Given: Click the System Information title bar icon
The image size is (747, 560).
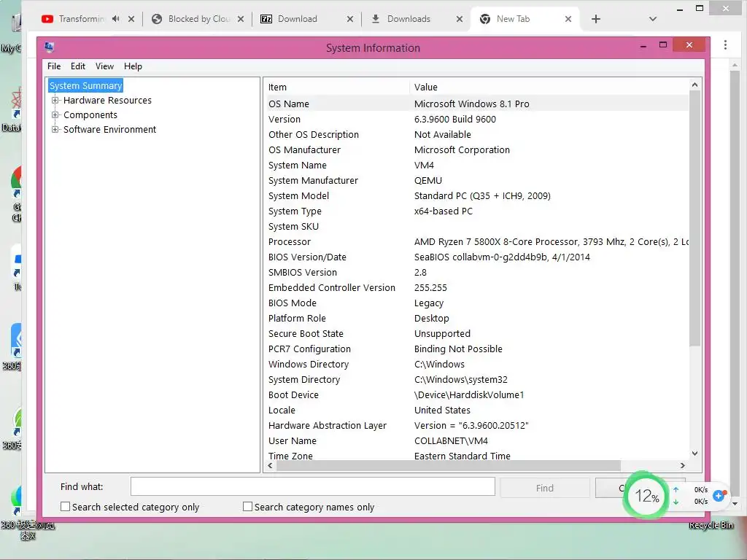Looking at the screenshot, I should coord(49,47).
